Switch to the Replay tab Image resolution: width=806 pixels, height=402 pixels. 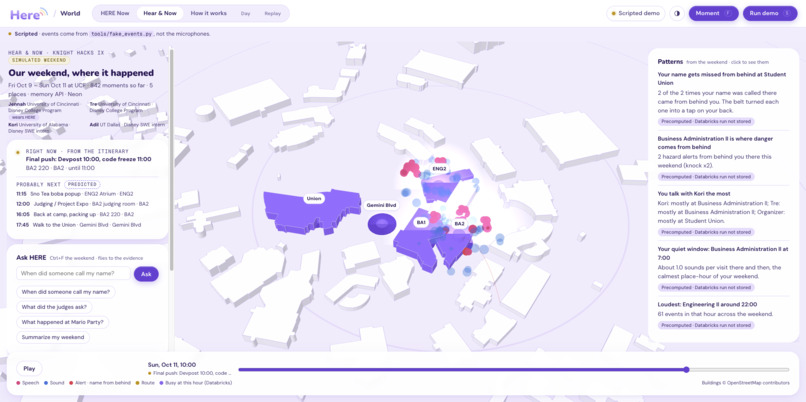coord(272,13)
